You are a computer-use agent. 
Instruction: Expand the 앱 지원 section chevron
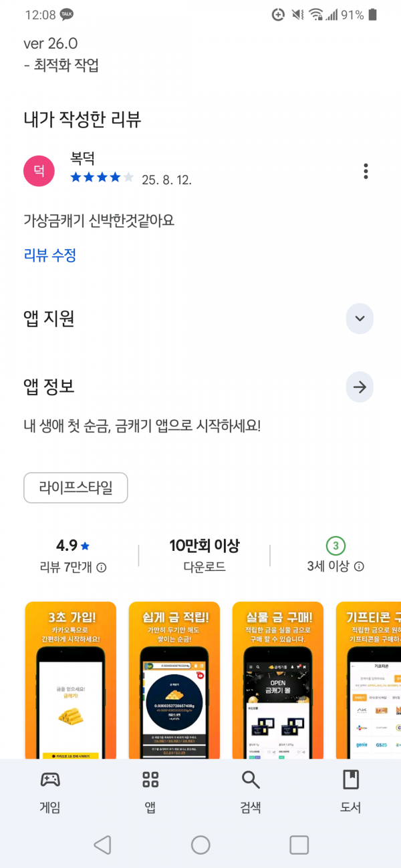tap(360, 318)
